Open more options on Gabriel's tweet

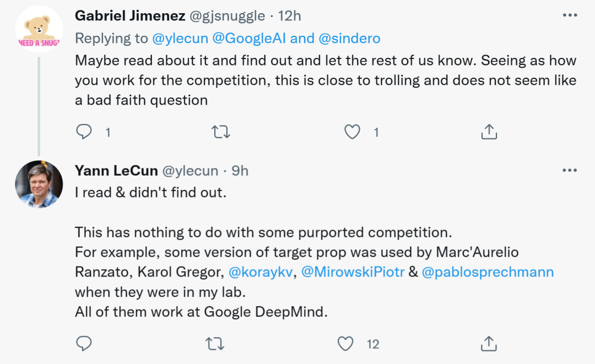(x=569, y=15)
